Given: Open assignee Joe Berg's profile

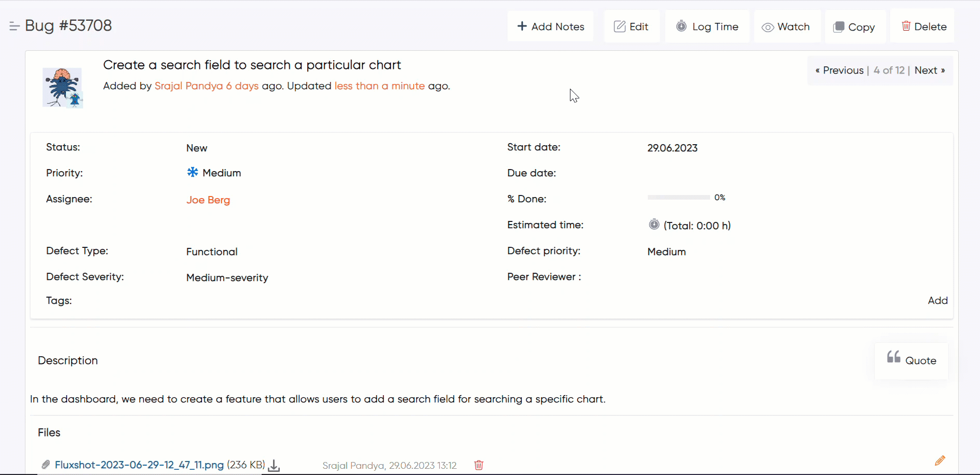Looking at the screenshot, I should click(208, 200).
